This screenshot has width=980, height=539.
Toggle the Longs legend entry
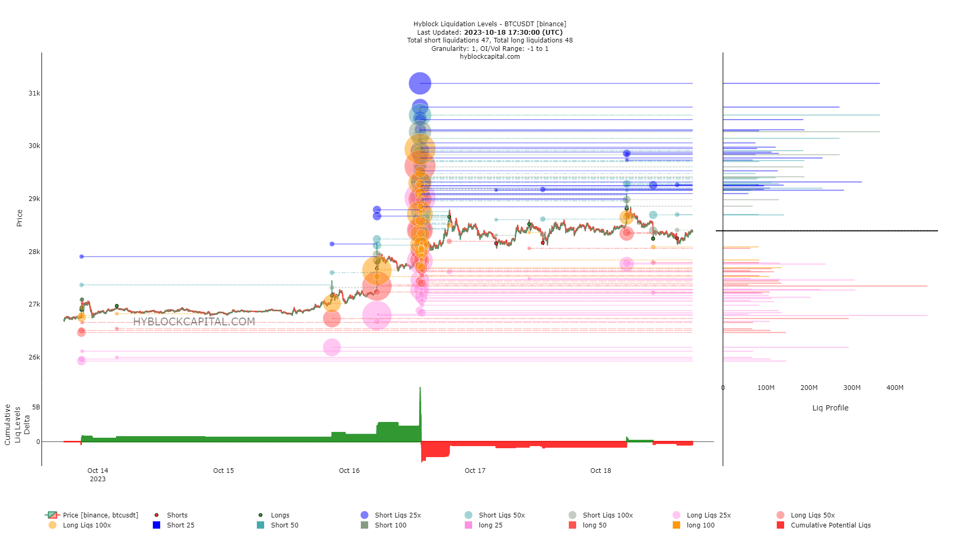(x=274, y=515)
